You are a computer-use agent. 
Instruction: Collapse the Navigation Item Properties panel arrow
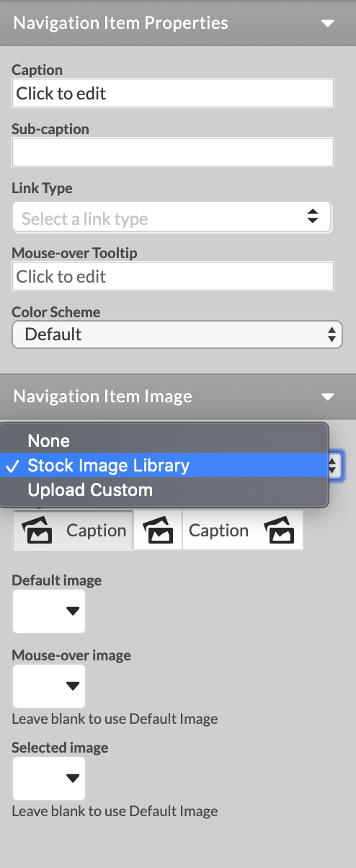328,23
